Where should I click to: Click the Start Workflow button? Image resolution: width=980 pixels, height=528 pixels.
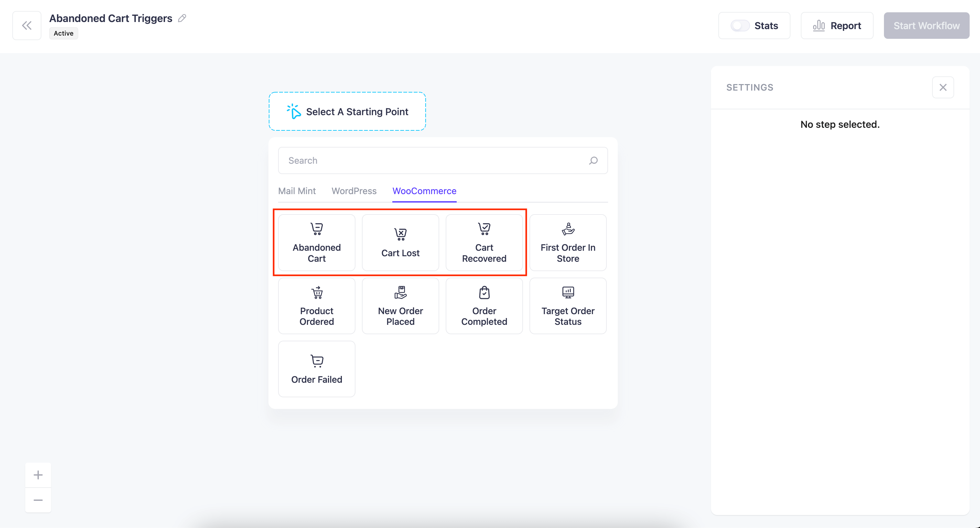pyautogui.click(x=926, y=26)
